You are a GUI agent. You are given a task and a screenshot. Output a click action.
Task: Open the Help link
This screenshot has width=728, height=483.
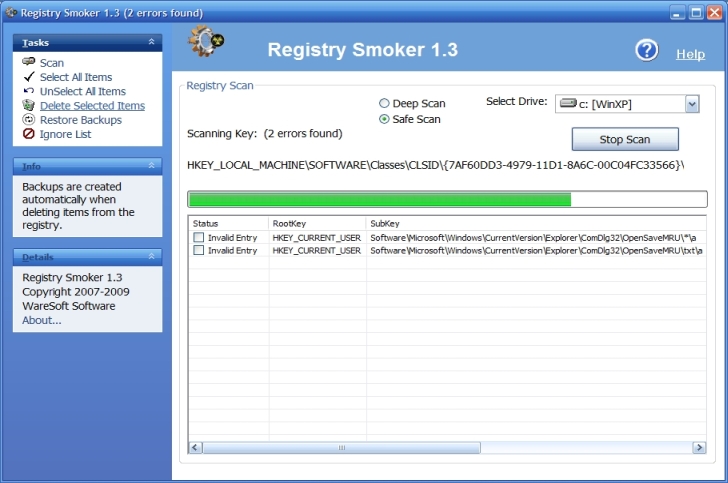690,54
